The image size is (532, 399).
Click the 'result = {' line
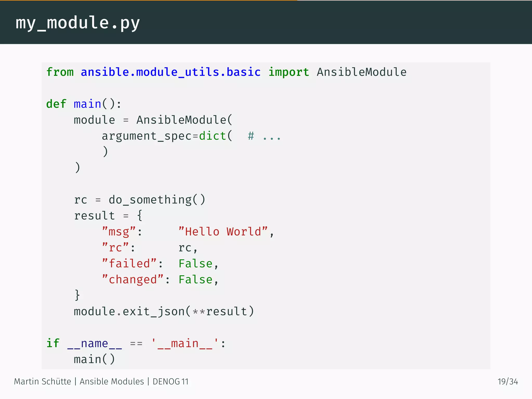click(x=108, y=216)
